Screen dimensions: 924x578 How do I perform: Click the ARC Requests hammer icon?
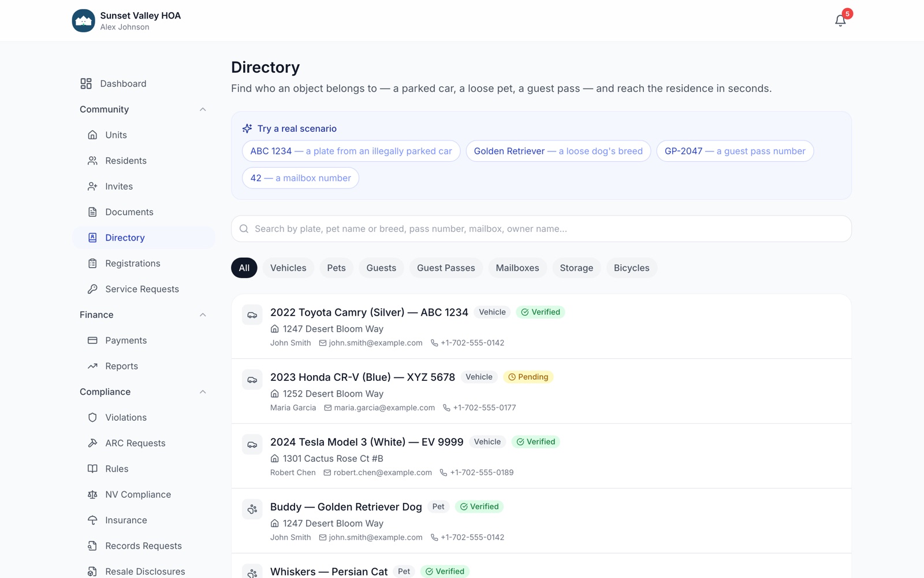92,443
